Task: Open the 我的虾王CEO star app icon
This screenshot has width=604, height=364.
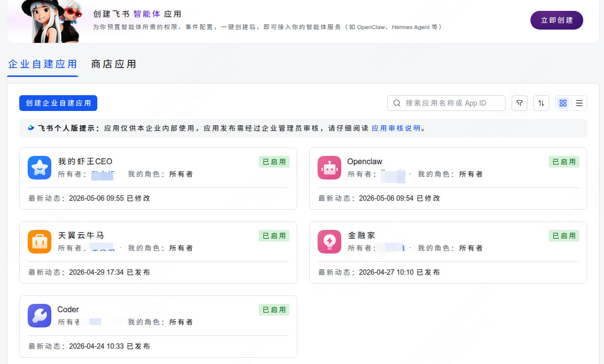Action: (40, 168)
